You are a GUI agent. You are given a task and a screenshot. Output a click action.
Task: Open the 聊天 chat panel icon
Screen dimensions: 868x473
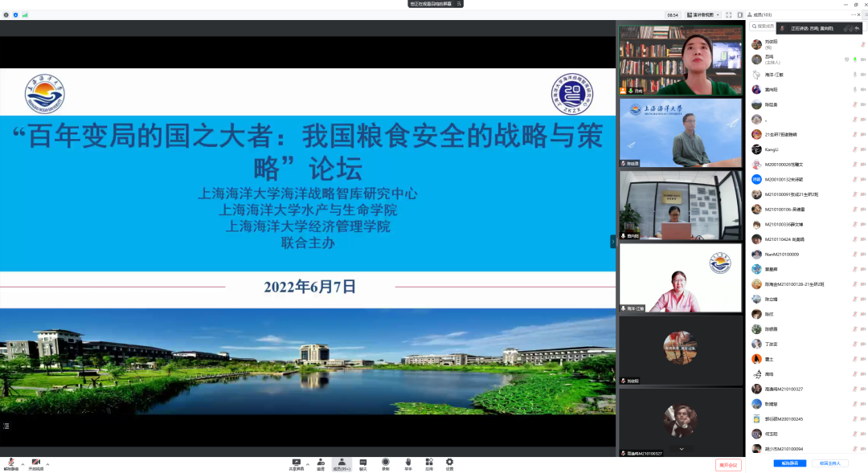(x=362, y=463)
